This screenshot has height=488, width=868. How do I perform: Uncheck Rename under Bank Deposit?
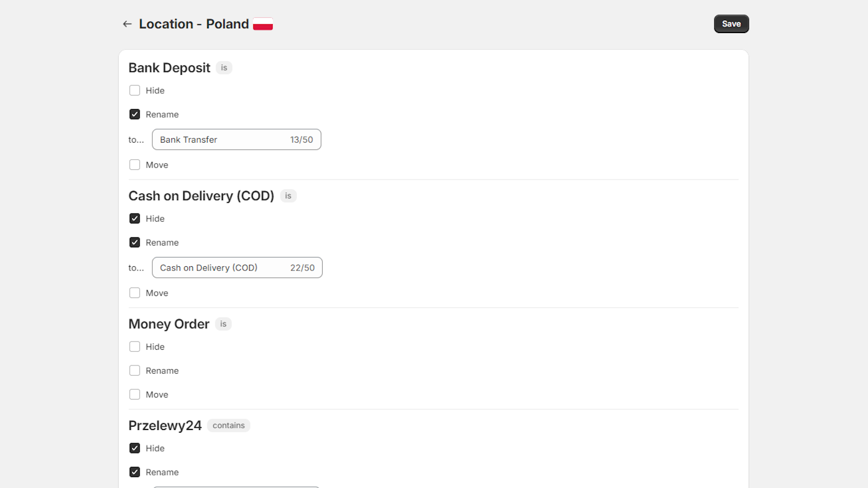click(135, 114)
